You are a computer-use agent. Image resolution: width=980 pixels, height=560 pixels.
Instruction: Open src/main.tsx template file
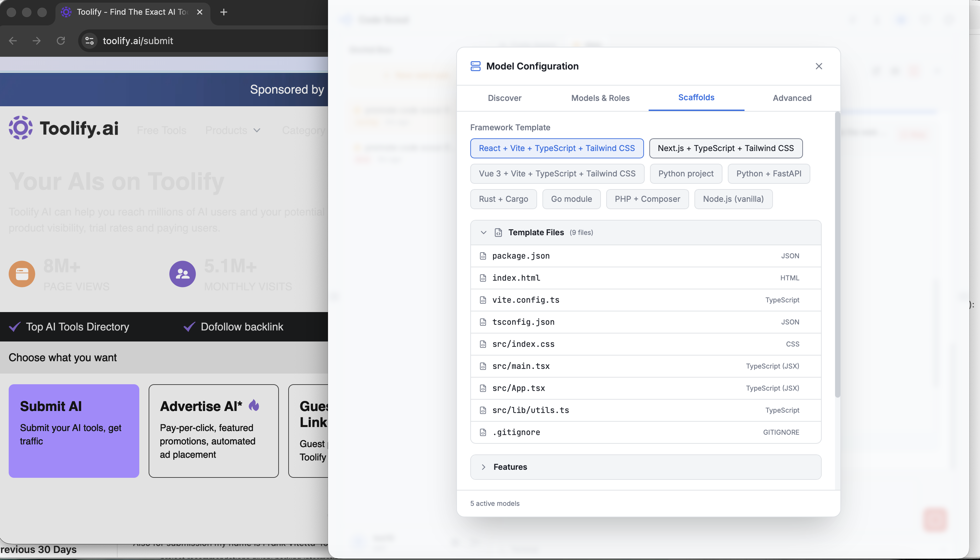646,366
